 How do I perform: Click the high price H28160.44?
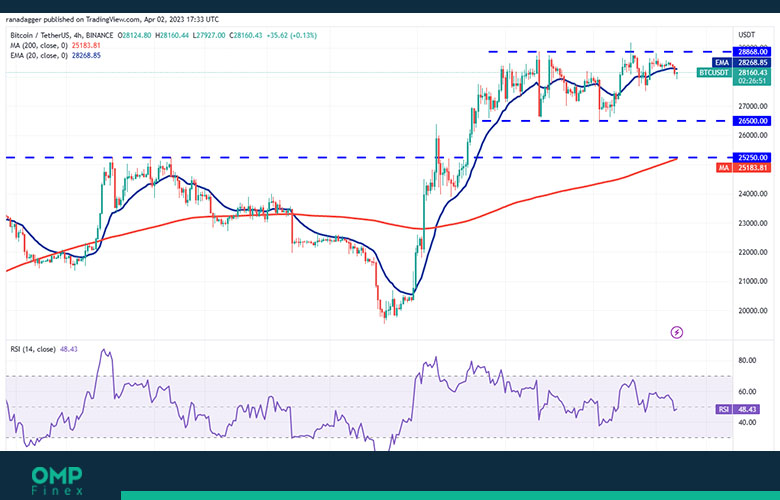[172, 35]
